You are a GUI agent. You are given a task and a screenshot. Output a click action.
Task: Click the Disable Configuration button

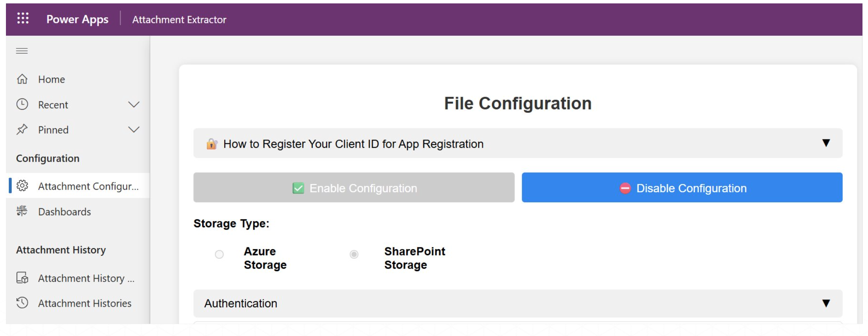(682, 188)
